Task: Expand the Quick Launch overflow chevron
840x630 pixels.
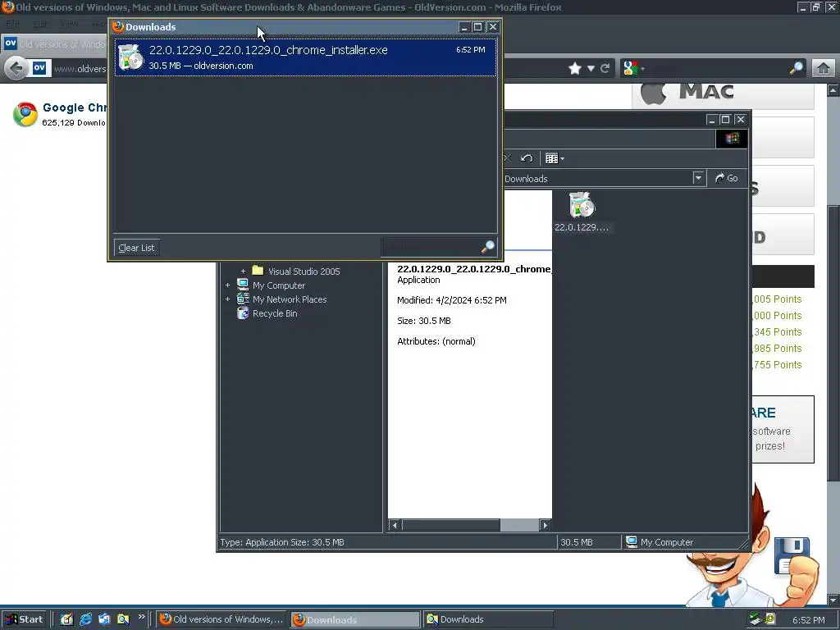Action: point(141,617)
